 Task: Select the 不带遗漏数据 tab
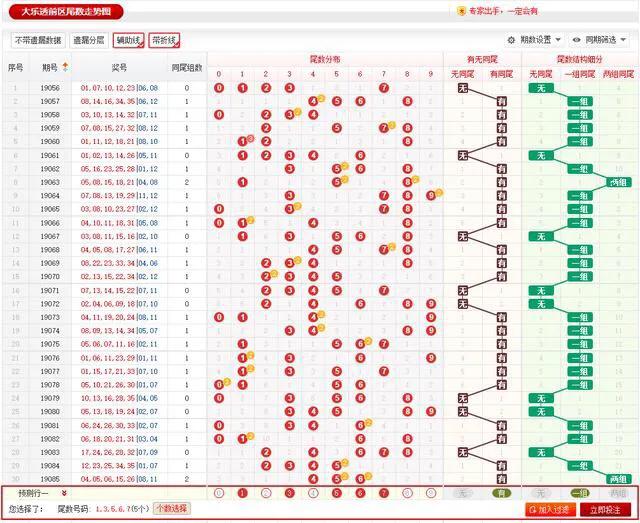38,40
